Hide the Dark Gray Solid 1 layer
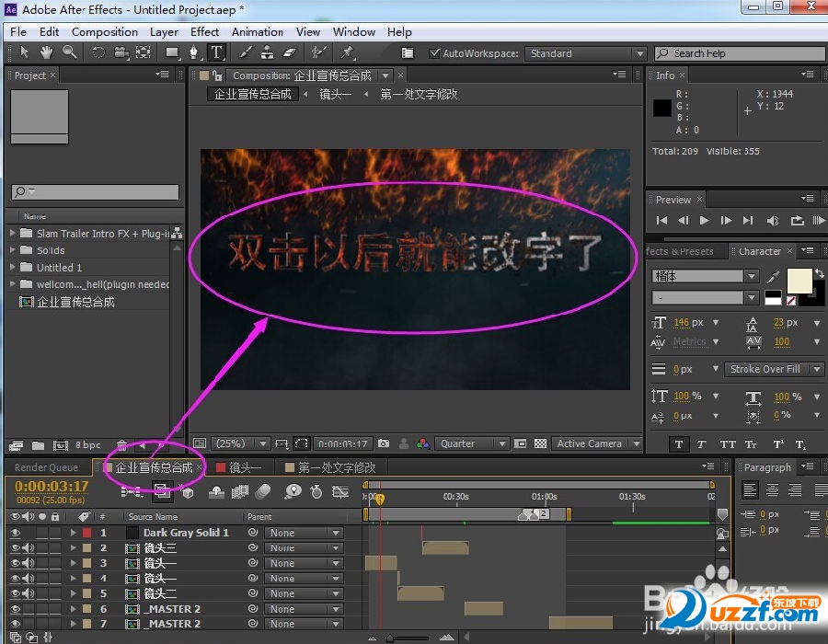Image resolution: width=828 pixels, height=644 pixels. 16,533
